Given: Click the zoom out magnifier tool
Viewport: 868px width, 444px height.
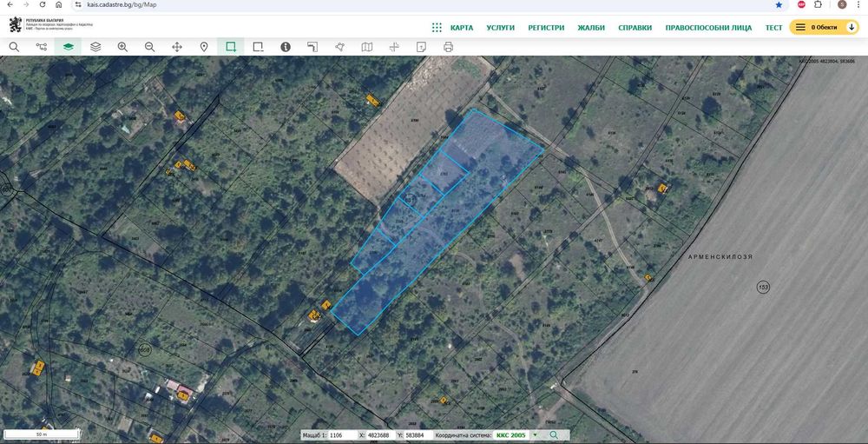Looking at the screenshot, I should (149, 47).
